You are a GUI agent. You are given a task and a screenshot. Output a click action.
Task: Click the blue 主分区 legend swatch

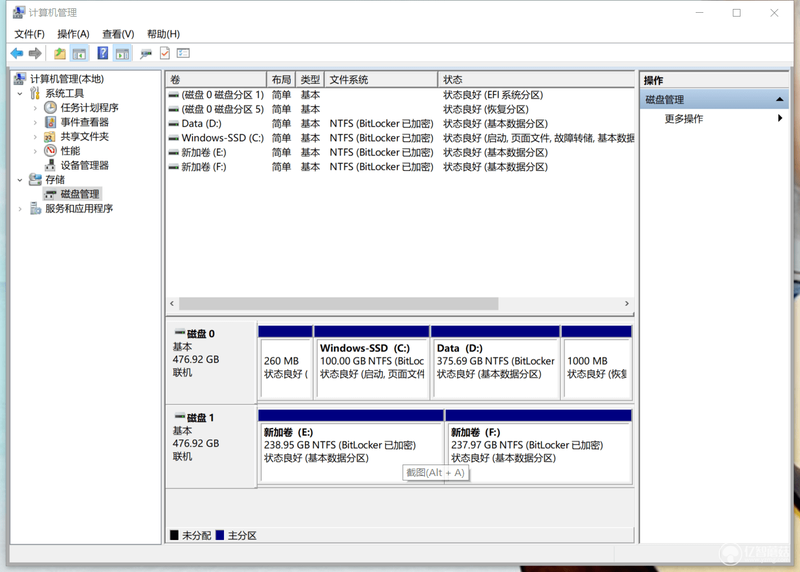pos(220,535)
